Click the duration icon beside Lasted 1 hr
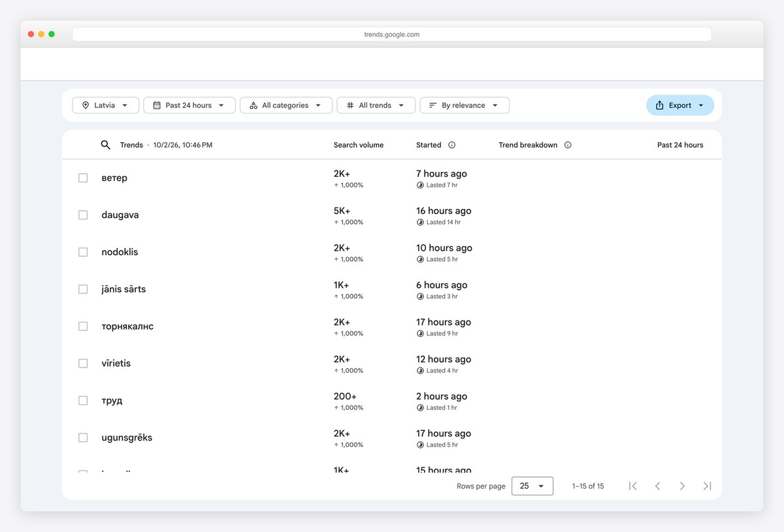This screenshot has height=532, width=784. [420, 408]
